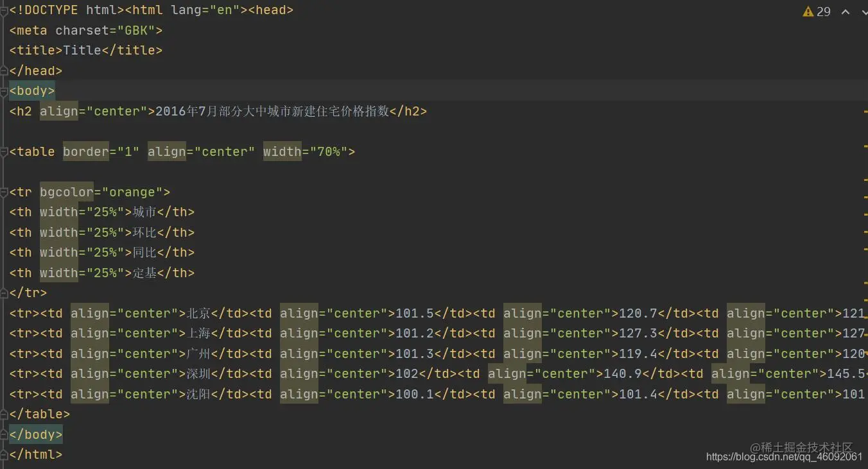Screen dimensions: 868x469
Task: Click the value 101.3 in the 广州 row
Action: [415, 354]
